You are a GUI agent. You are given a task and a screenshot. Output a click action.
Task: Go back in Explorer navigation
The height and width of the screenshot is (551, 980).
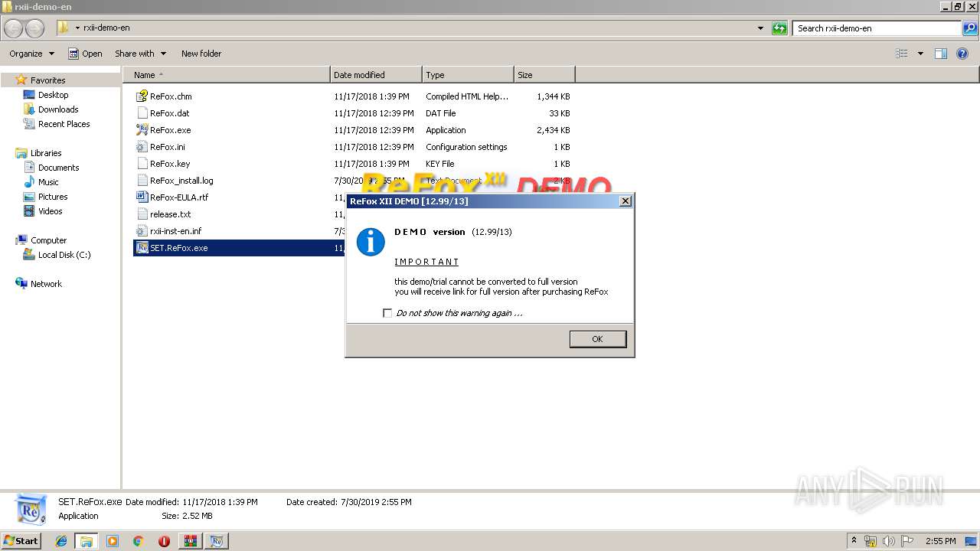click(14, 28)
